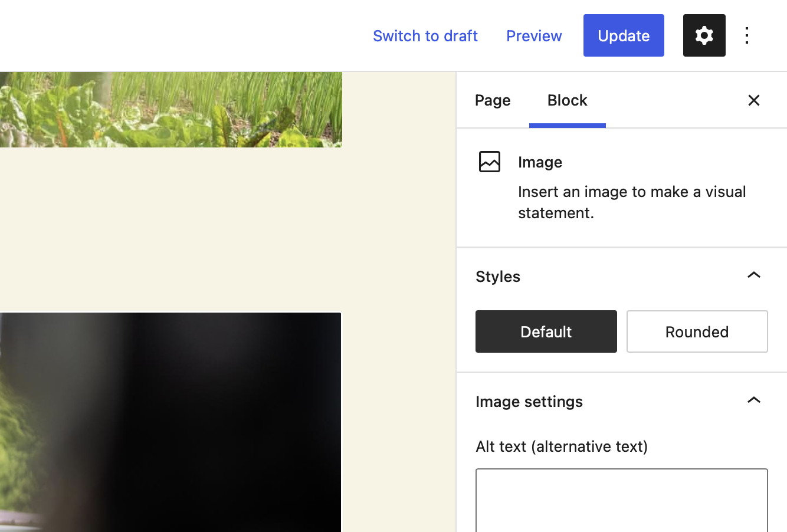
Task: Select the dark blurry image below
Action: [x=171, y=422]
